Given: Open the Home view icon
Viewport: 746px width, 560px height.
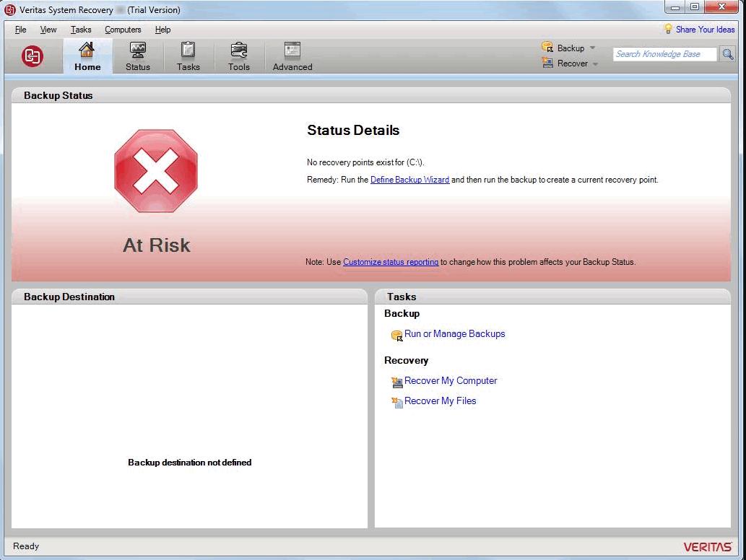Looking at the screenshot, I should click(x=87, y=50).
